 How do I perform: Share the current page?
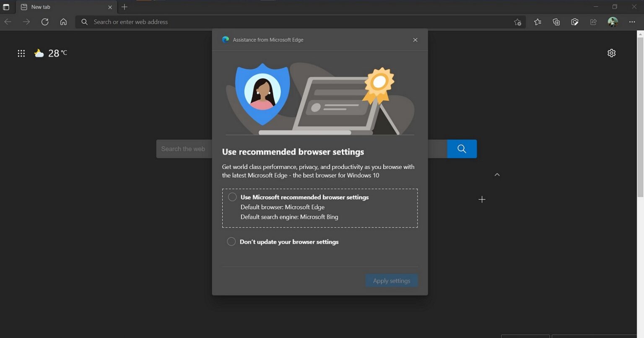[593, 22]
